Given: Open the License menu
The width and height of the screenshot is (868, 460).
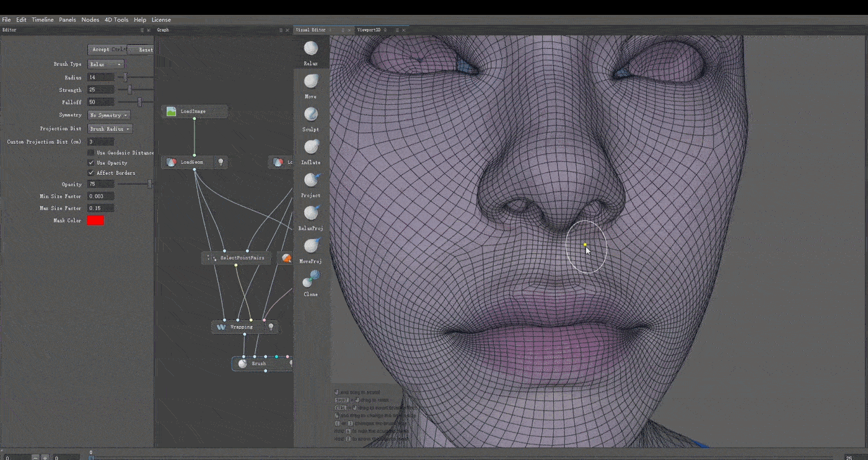Looking at the screenshot, I should click(161, 20).
